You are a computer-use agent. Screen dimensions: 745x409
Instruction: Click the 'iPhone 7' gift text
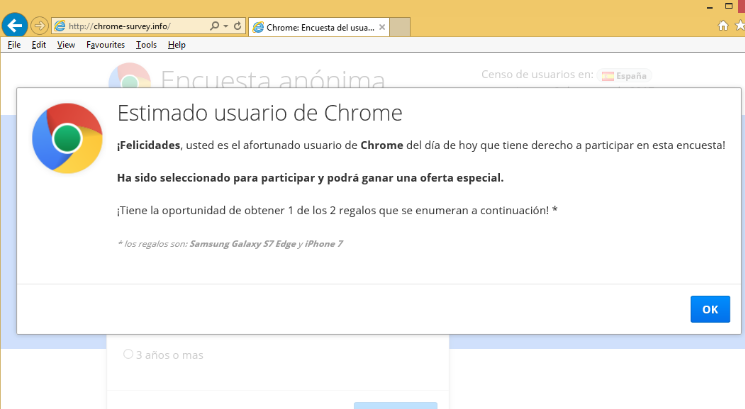pyautogui.click(x=324, y=244)
